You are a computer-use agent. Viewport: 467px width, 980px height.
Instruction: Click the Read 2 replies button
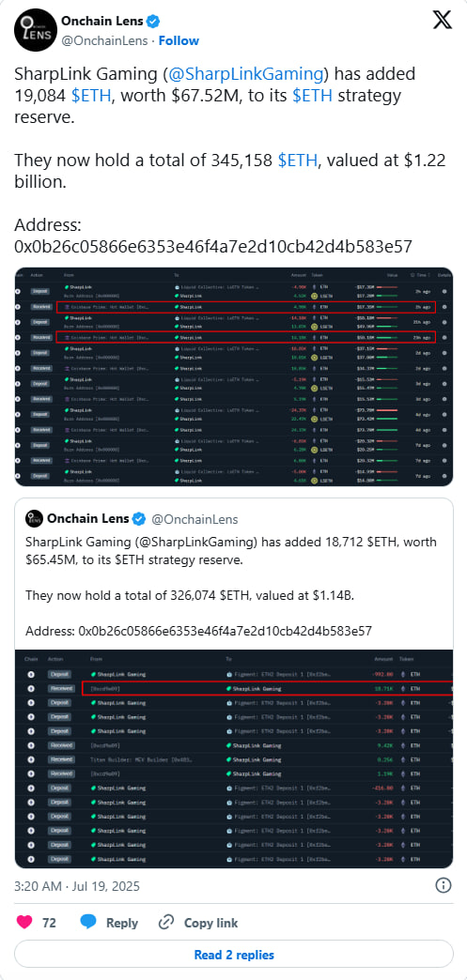[x=233, y=955]
